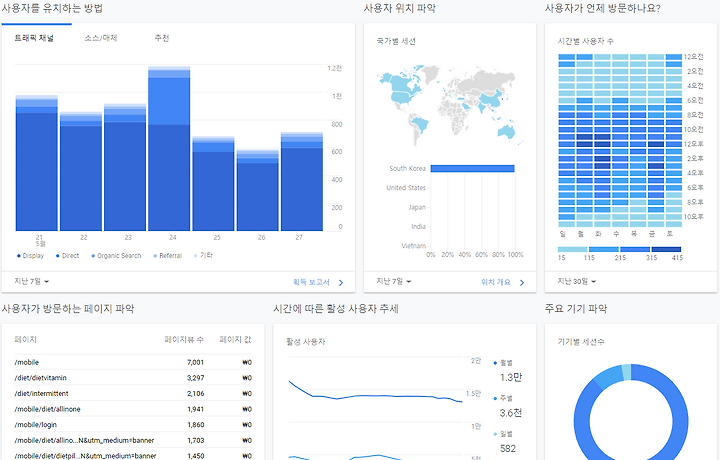Viewport: 720px width, 460px height.
Task: Click the 페이지 column header
Action: pyautogui.click(x=25, y=340)
